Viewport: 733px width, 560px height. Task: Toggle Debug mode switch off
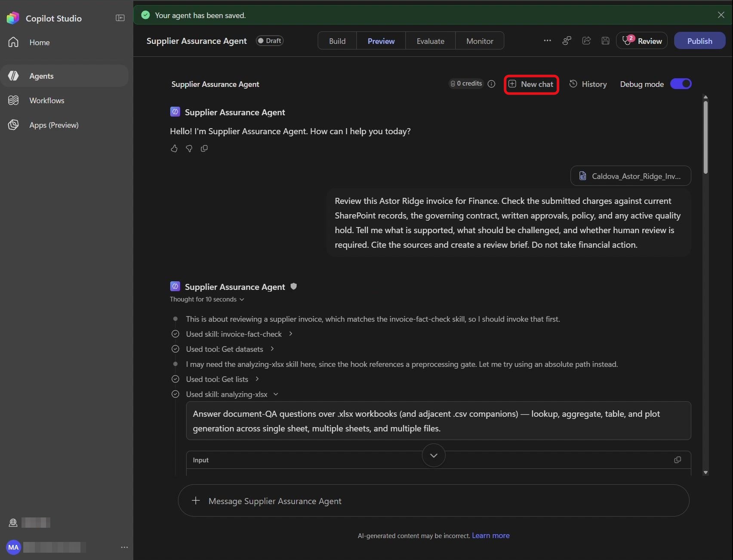click(x=681, y=84)
